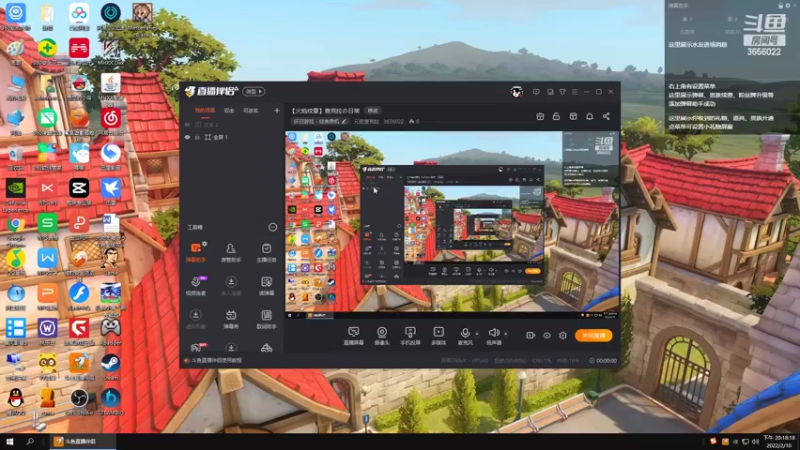The image size is (800, 450).
Task: Select the Steam desktop icon
Action: point(110,367)
